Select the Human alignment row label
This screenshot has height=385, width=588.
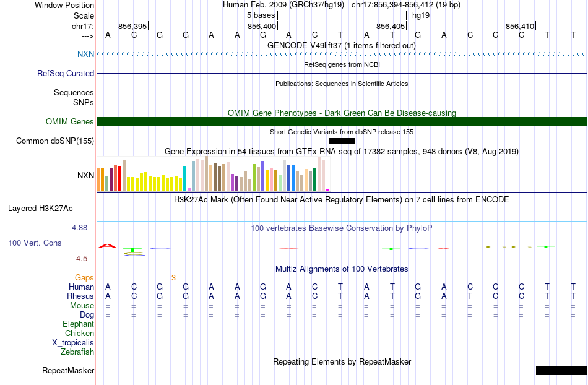tap(81, 287)
